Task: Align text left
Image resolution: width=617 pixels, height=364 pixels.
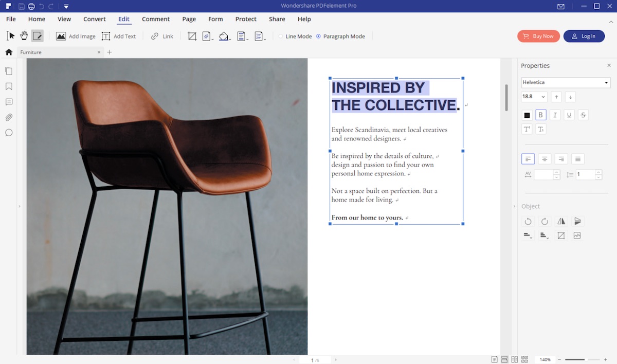Action: click(528, 159)
